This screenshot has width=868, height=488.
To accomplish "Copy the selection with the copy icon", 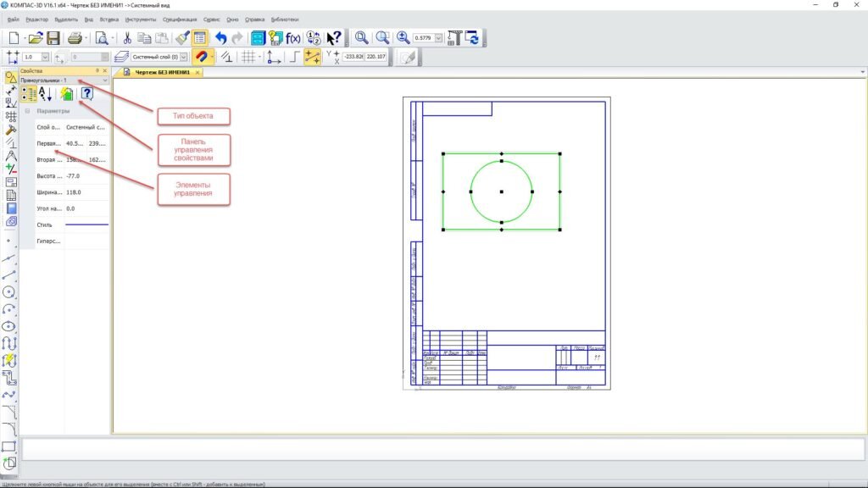I will pos(144,37).
